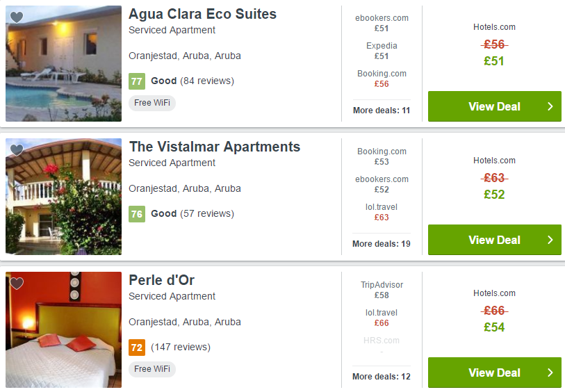Viewport: 565px width, 392px height.
Task: Favorite Agua Clara Eco Suites heart icon
Action: (17, 17)
